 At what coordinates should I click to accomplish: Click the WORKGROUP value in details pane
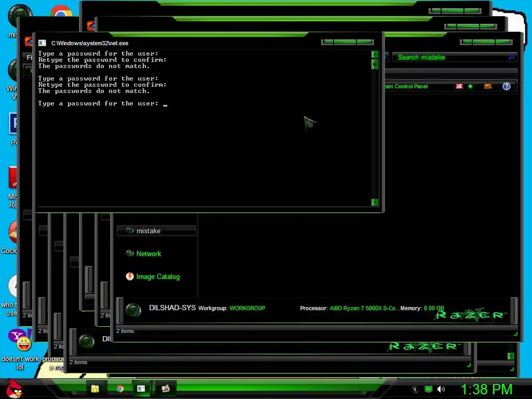click(247, 308)
